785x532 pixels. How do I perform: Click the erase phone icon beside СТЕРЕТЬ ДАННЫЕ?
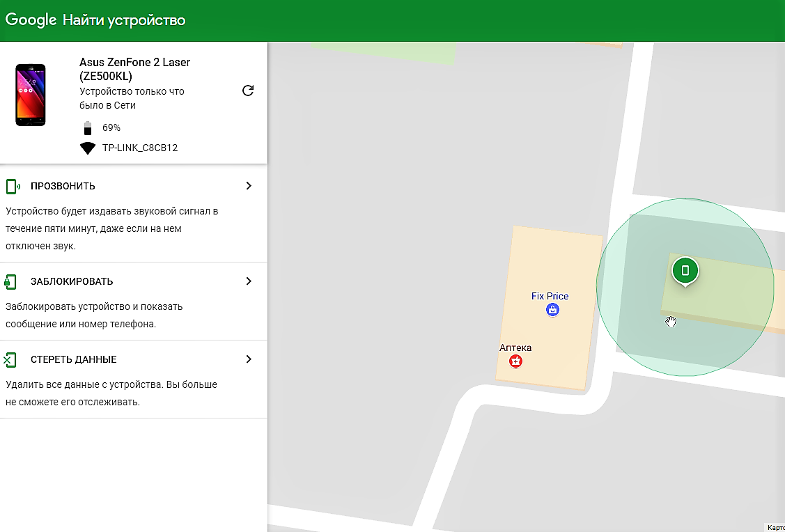coord(10,360)
